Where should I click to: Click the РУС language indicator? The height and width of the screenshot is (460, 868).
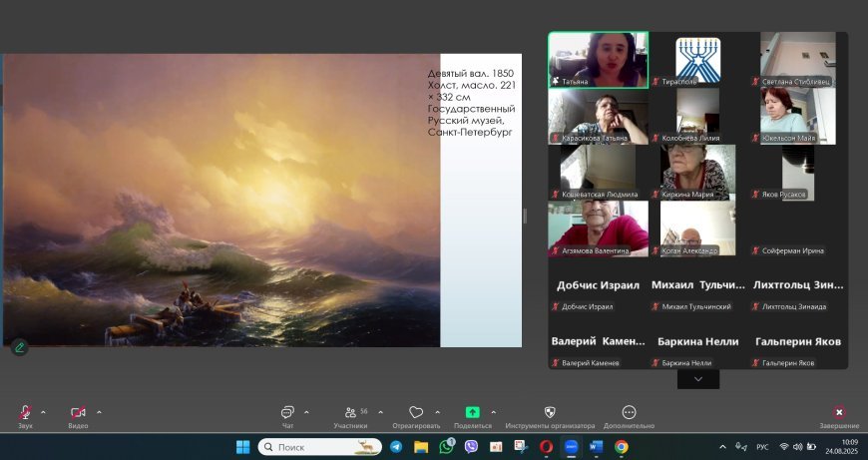tap(762, 447)
